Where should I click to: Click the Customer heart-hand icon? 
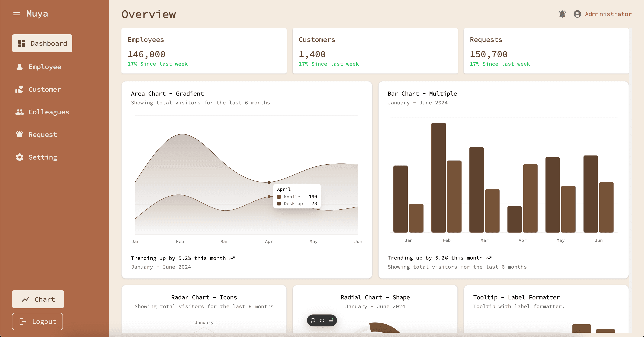pyautogui.click(x=20, y=89)
